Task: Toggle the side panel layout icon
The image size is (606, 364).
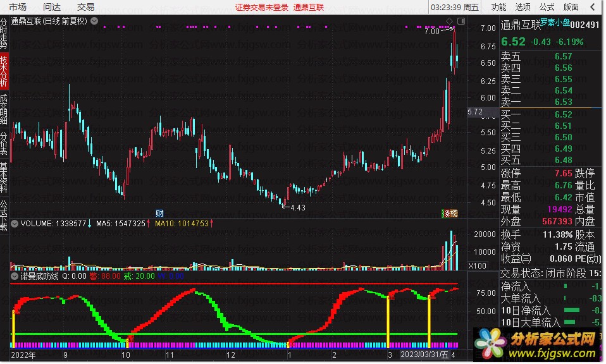Action: coord(461,21)
